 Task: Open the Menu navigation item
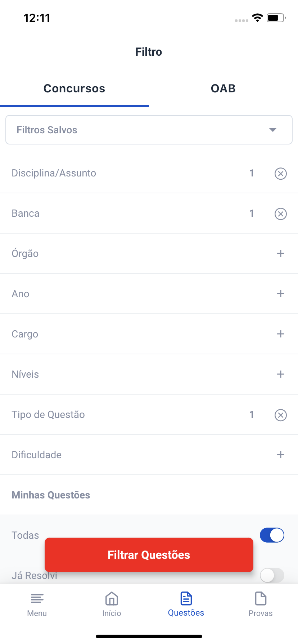pos(37,604)
